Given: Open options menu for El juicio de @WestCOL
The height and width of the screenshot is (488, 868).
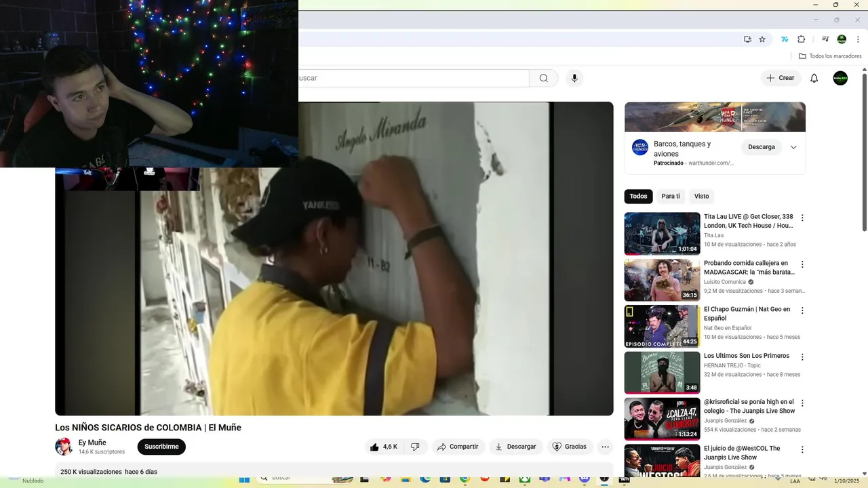Looking at the screenshot, I should 802,449.
